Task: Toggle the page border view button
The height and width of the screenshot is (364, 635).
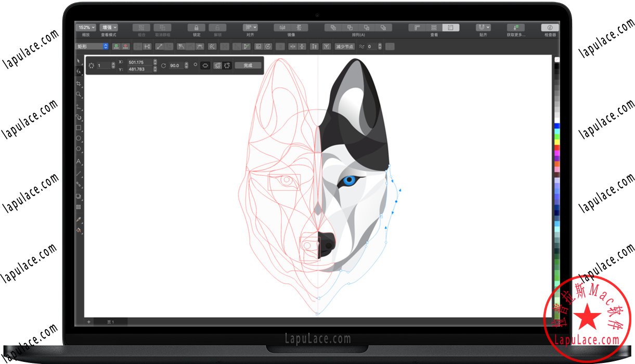Action: tap(451, 28)
